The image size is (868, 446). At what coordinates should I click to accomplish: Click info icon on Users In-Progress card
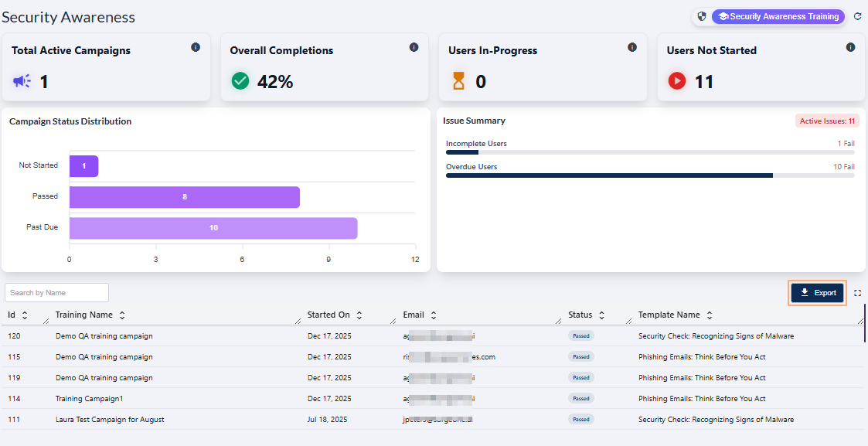(x=632, y=47)
